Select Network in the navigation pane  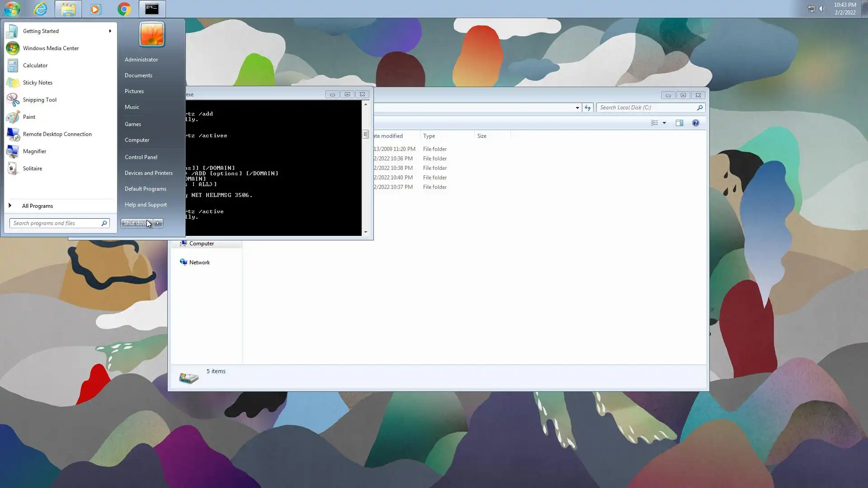[x=199, y=263]
